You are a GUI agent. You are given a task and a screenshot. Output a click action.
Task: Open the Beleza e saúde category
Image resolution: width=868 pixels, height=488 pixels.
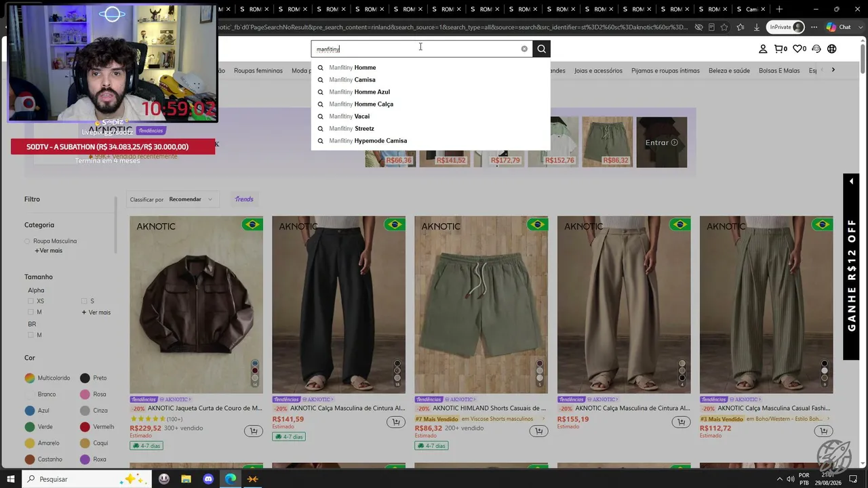coord(729,70)
